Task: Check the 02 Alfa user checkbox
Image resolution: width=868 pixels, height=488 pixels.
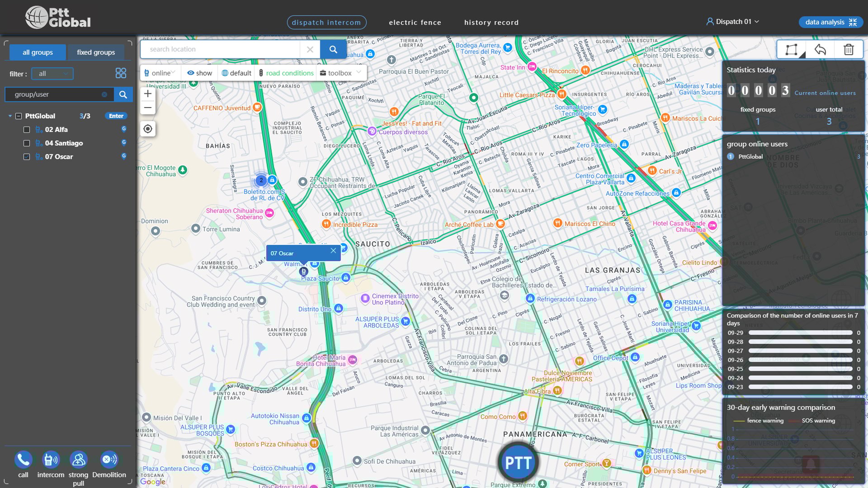Action: click(x=27, y=130)
